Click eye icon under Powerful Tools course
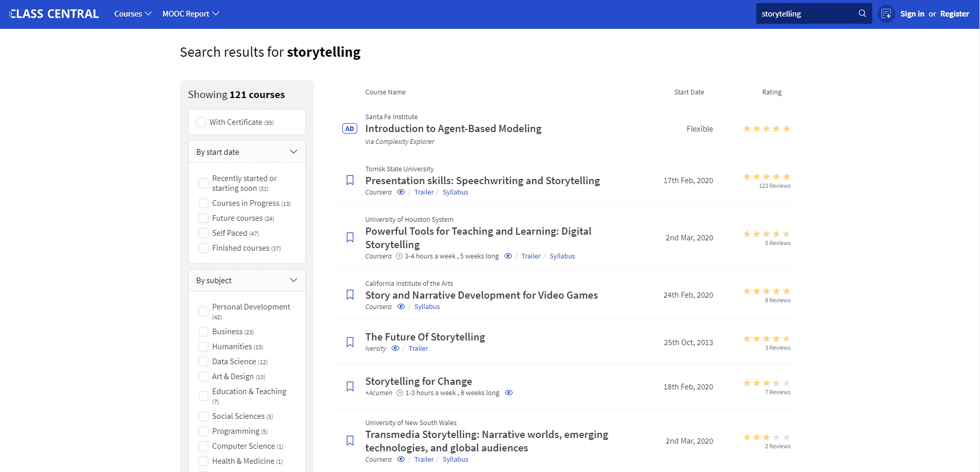This screenshot has height=472, width=980. click(508, 256)
